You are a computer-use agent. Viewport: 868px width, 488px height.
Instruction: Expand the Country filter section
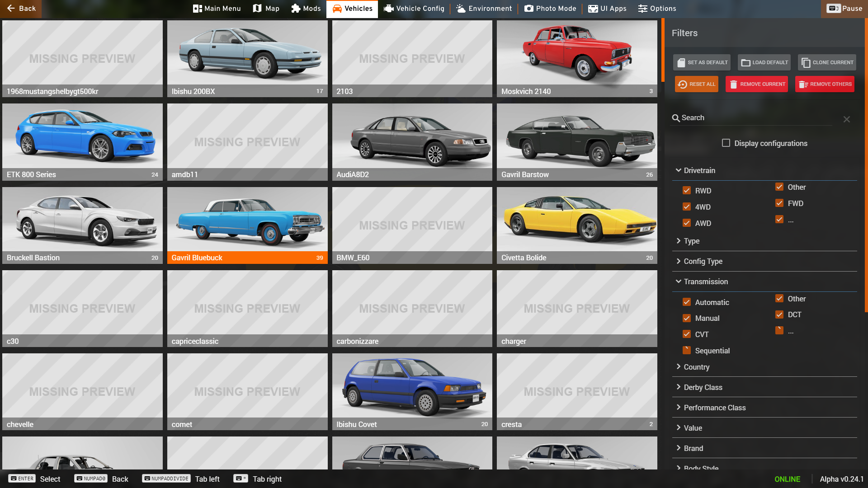tap(764, 367)
